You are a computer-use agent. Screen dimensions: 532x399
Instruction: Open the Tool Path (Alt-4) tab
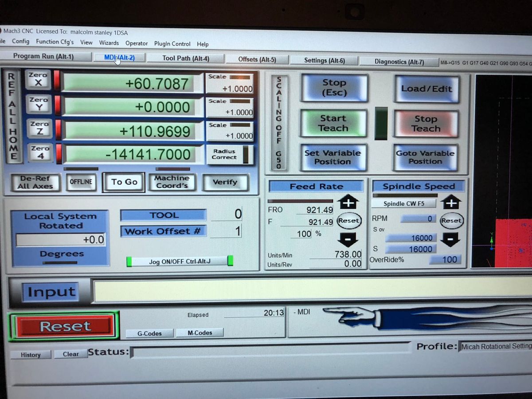click(x=185, y=58)
